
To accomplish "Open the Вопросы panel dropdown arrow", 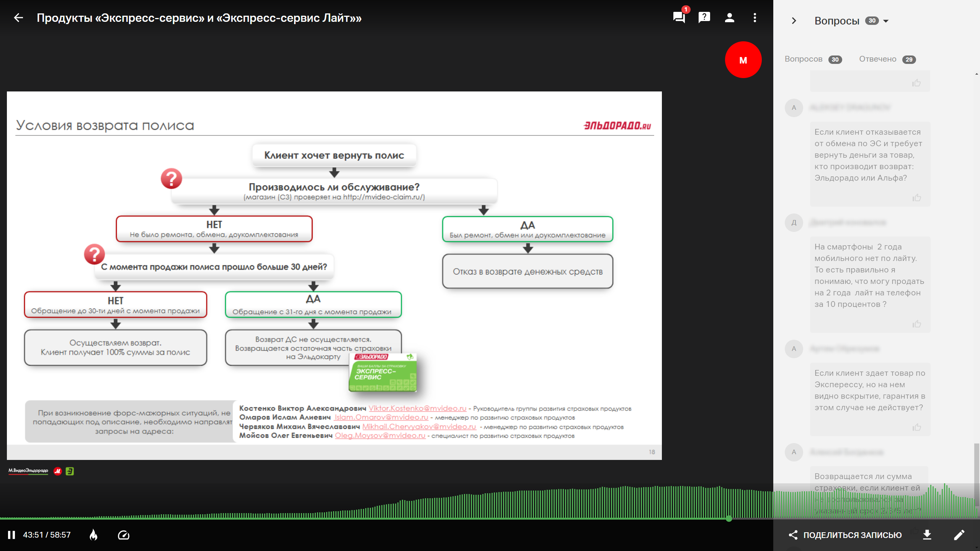I will point(886,21).
